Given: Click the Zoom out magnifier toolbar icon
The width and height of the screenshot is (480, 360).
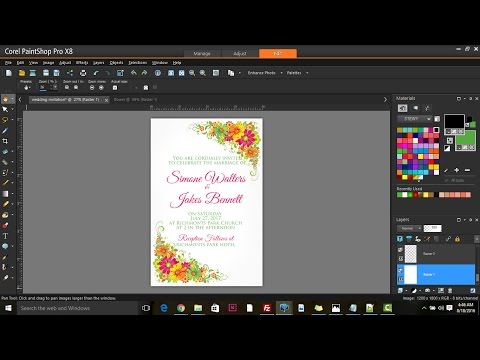Looking at the screenshot, I should [192, 73].
